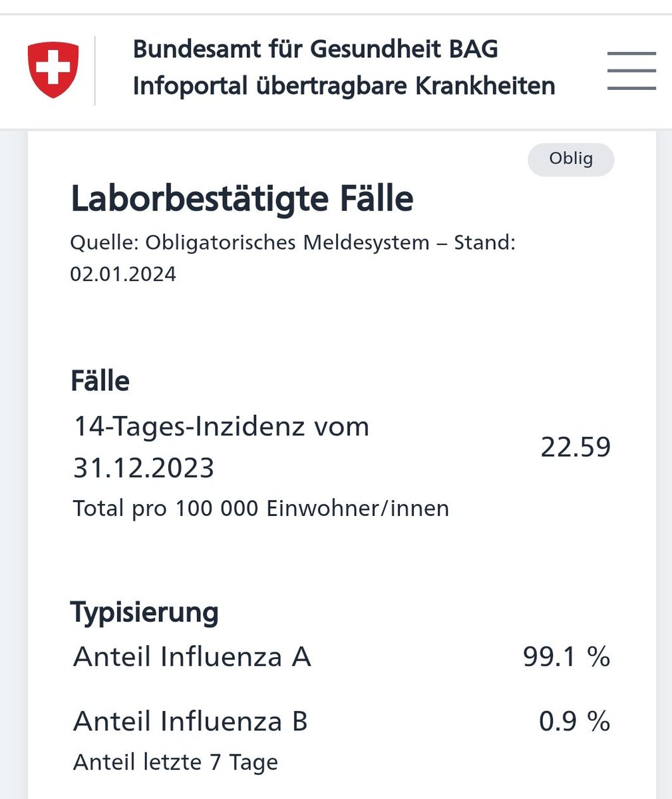Click the Anteil Influenza B label
The width and height of the screenshot is (672, 799).
(190, 721)
